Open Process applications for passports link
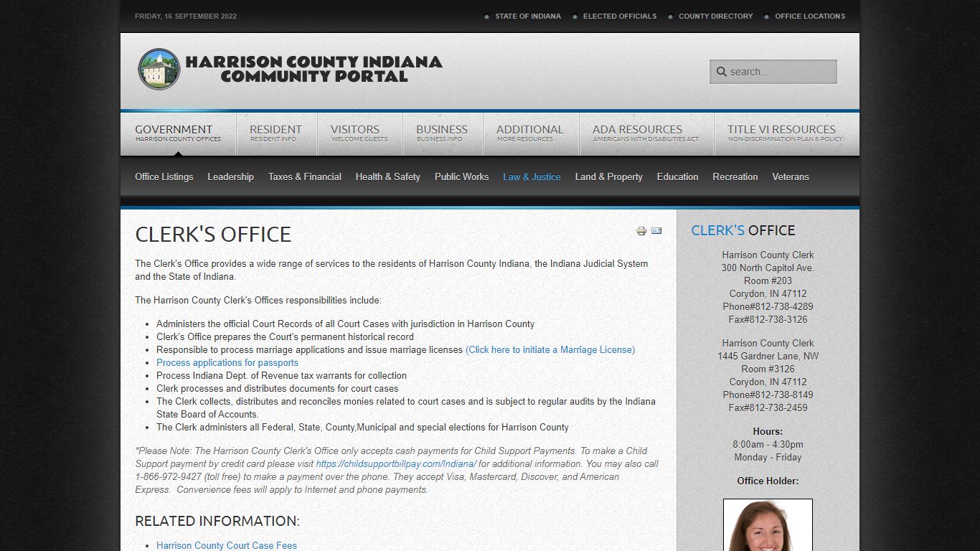The image size is (980, 551). point(227,363)
